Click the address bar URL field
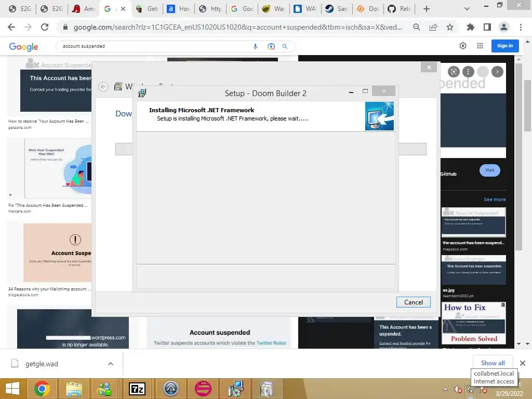This screenshot has width=532, height=399. click(x=237, y=27)
